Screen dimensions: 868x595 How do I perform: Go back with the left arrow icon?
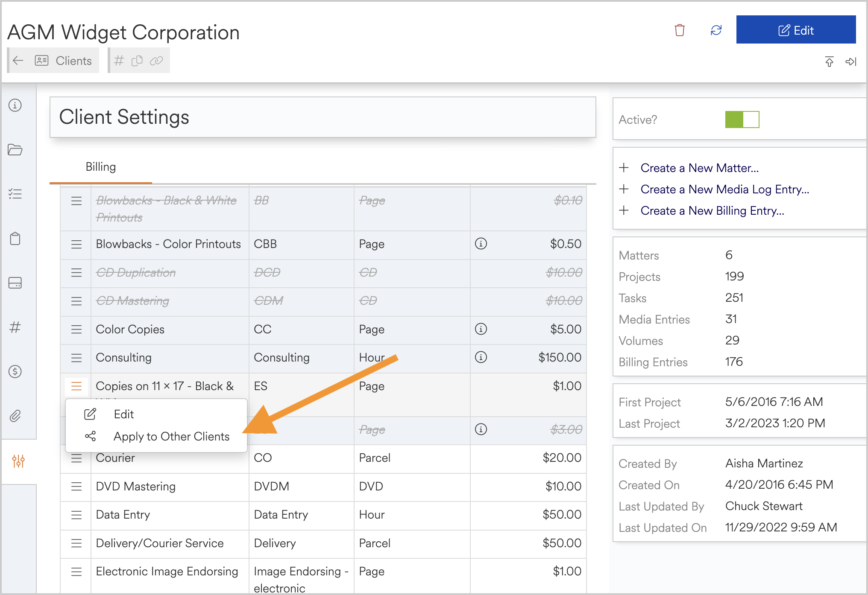[18, 61]
